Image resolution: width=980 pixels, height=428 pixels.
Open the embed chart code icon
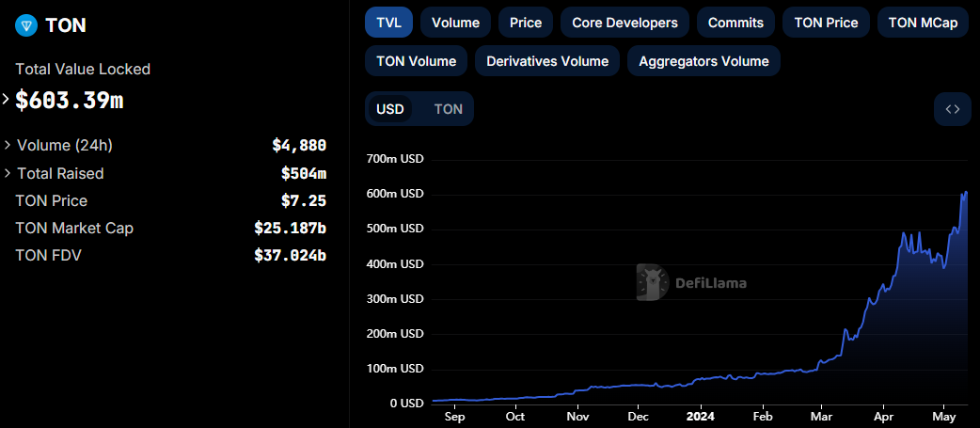pyautogui.click(x=952, y=109)
